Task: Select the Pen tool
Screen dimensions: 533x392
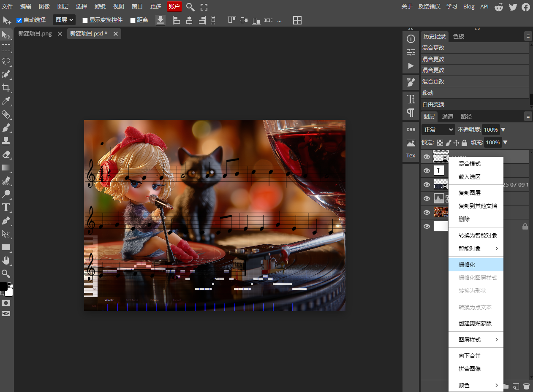Action: tap(6, 221)
